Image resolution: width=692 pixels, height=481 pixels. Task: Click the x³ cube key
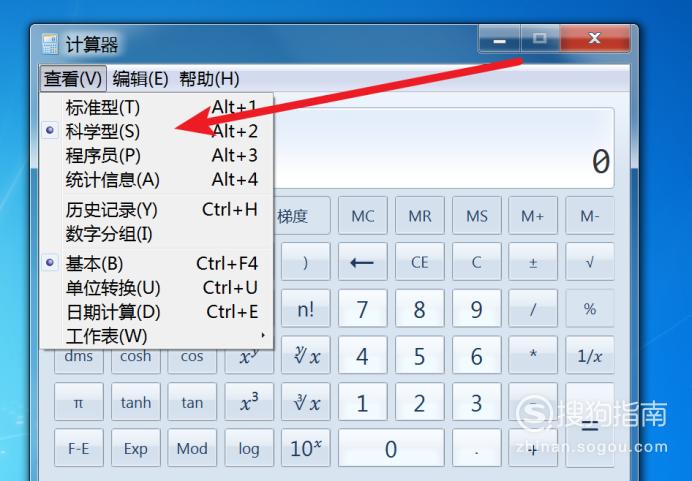pos(249,402)
